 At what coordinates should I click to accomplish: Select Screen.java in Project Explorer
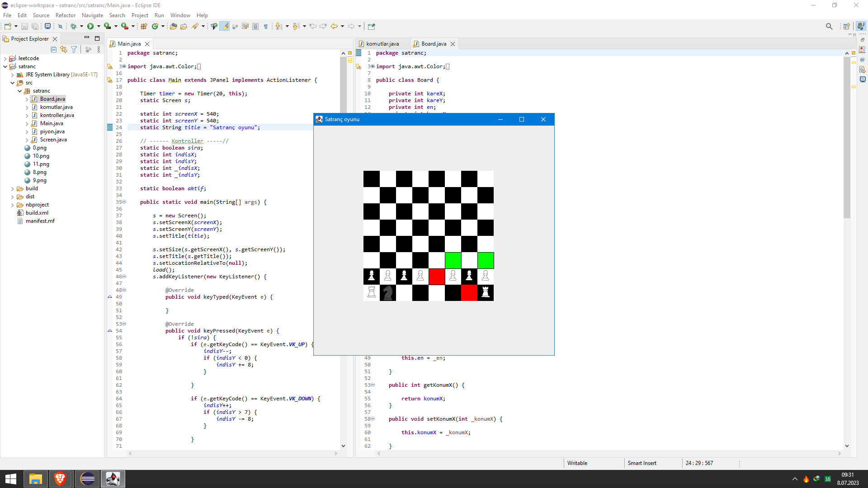[x=53, y=140]
